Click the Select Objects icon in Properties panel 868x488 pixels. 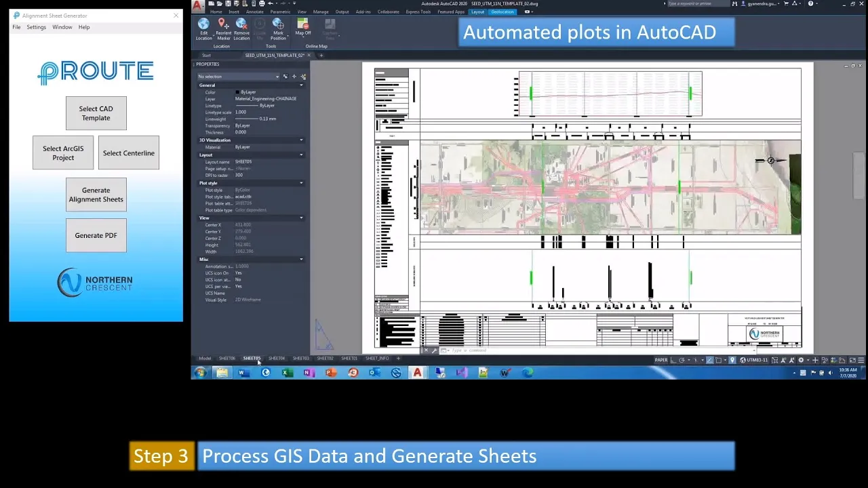pyautogui.click(x=294, y=77)
